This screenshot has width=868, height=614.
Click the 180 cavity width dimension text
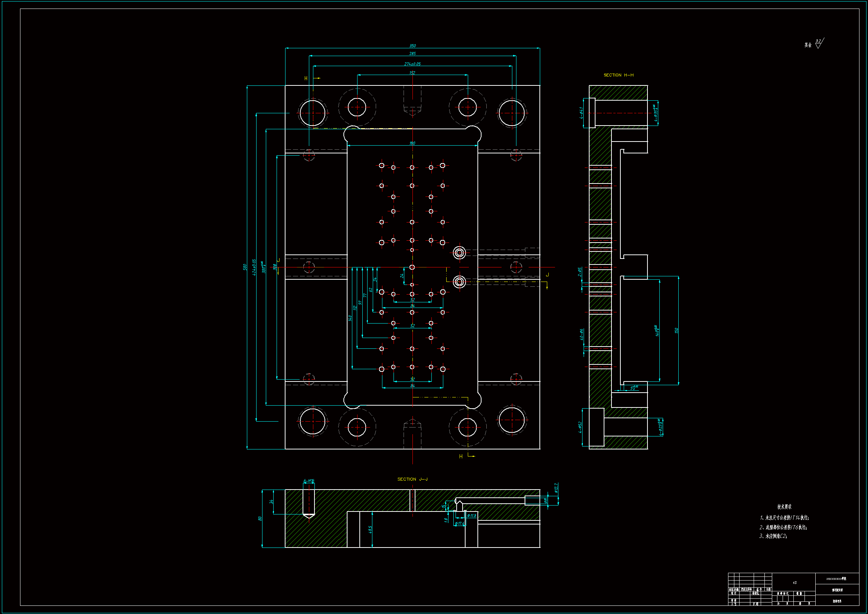pyautogui.click(x=412, y=143)
